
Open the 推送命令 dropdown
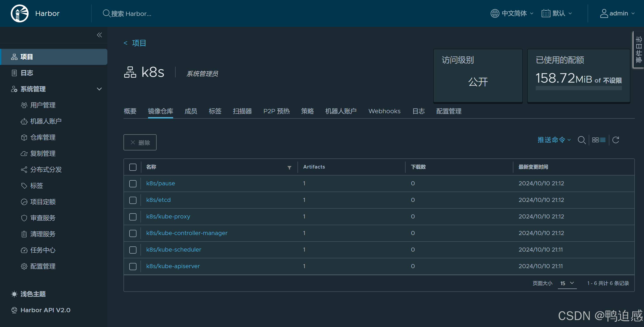coord(554,140)
